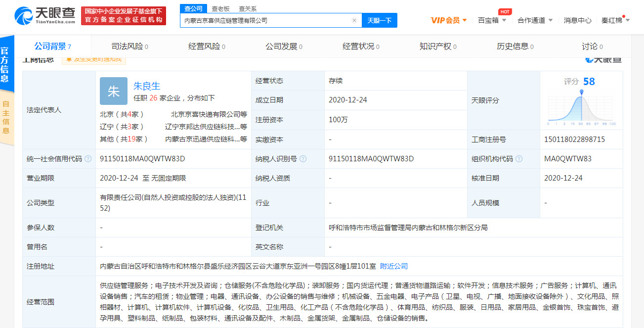Click the 天眼一下 search button
The image size is (644, 328).
[380, 20]
